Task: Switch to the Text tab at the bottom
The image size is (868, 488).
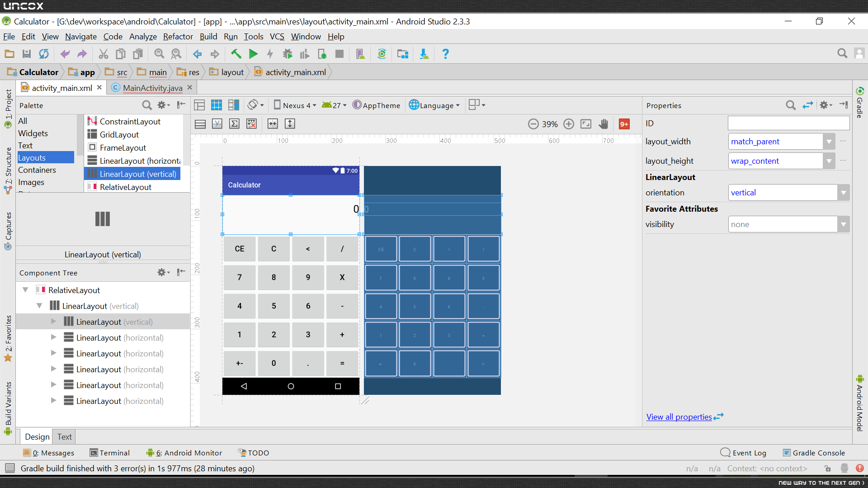Action: [64, 437]
